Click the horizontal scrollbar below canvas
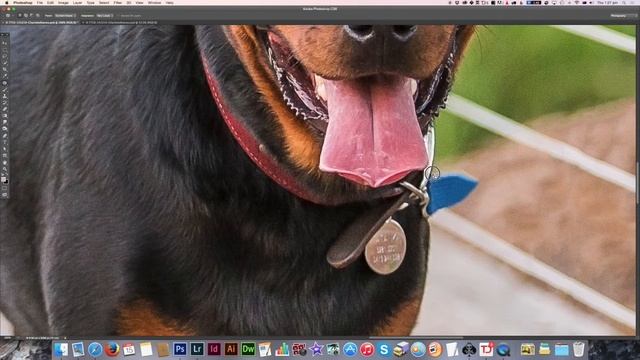640x360 pixels. point(416,338)
